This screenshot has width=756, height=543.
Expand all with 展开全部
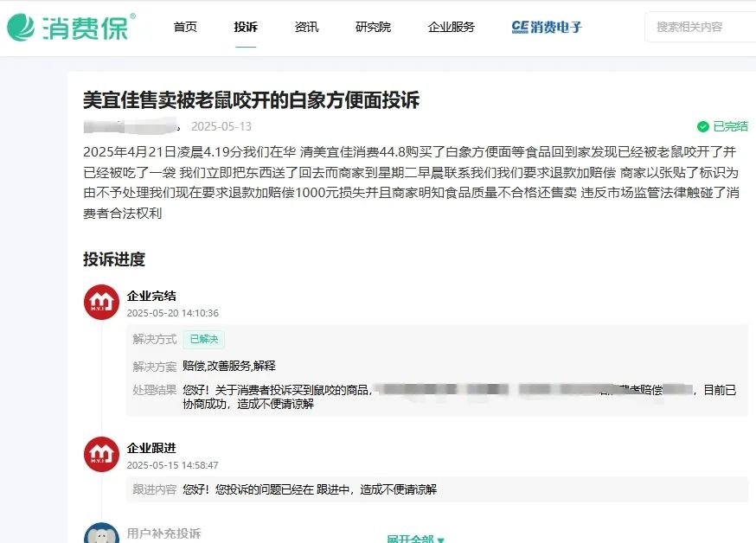pyautogui.click(x=415, y=539)
